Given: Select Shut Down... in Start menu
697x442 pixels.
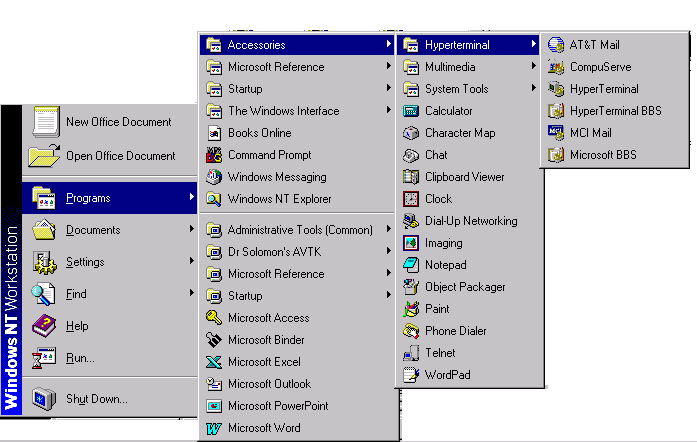Looking at the screenshot, I should pos(110,399).
